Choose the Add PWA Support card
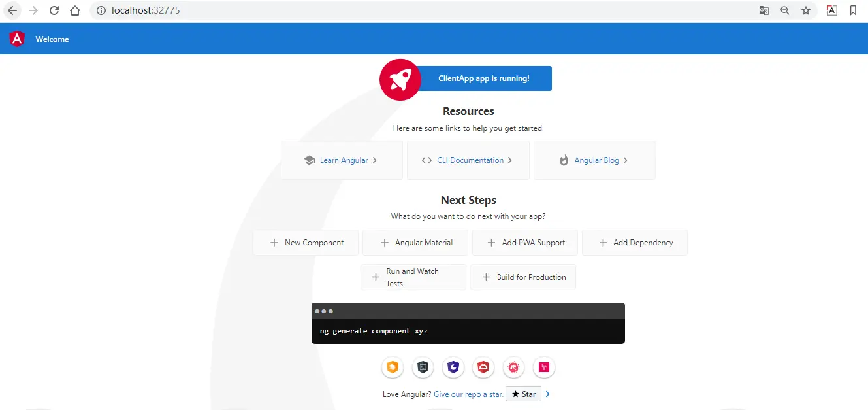 525,243
